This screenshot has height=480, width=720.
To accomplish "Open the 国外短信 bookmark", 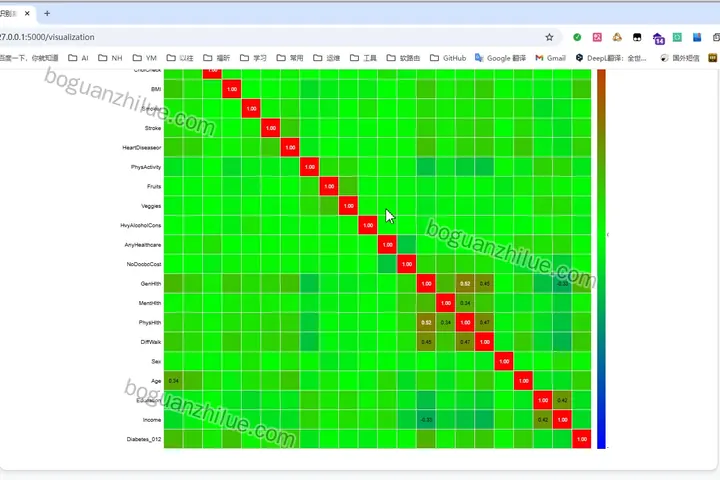I will (x=680, y=58).
